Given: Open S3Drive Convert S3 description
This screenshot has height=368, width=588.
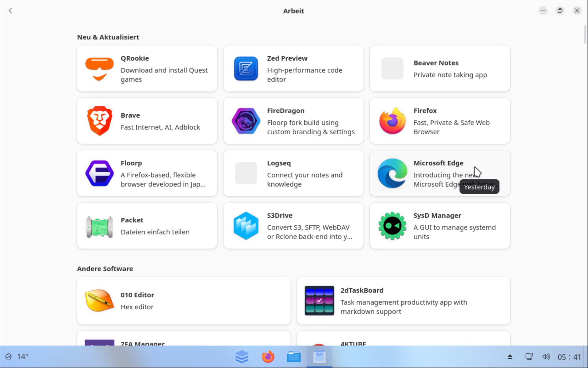Looking at the screenshot, I should pyautogui.click(x=310, y=232).
